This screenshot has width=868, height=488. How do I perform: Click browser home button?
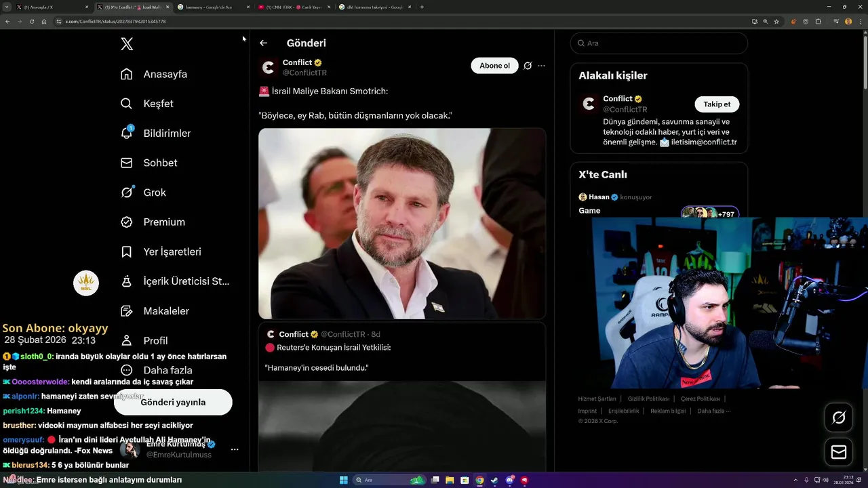pyautogui.click(x=44, y=22)
